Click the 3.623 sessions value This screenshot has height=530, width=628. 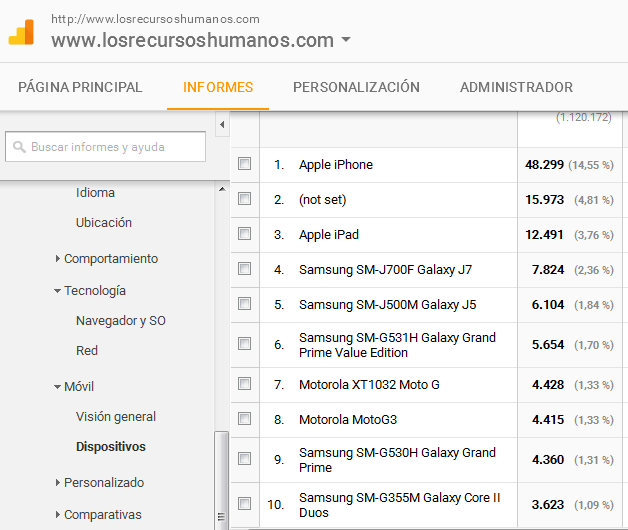[547, 504]
